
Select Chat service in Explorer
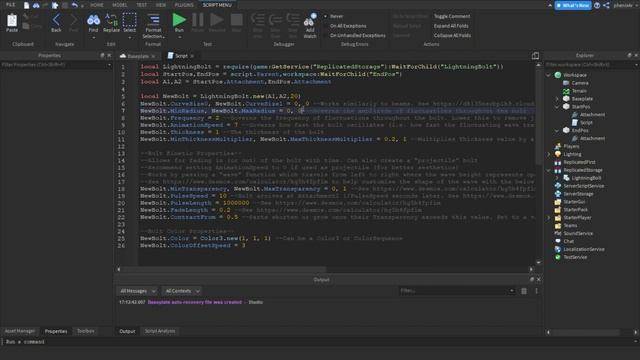(x=569, y=241)
